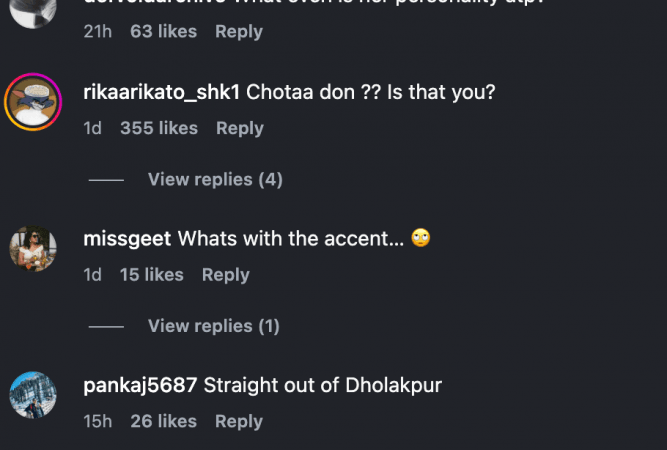
Task: Open rikaarikato_shk1's profile picture
Action: pyautogui.click(x=33, y=102)
